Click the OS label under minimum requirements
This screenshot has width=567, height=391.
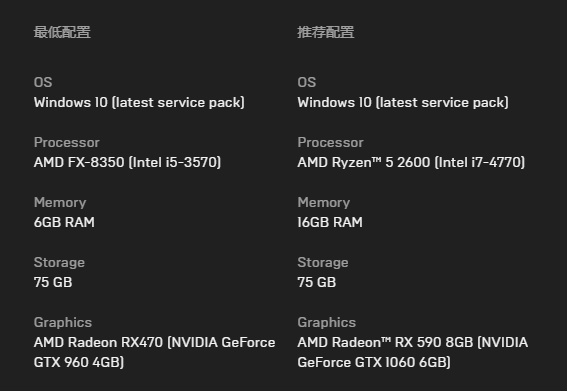click(43, 82)
